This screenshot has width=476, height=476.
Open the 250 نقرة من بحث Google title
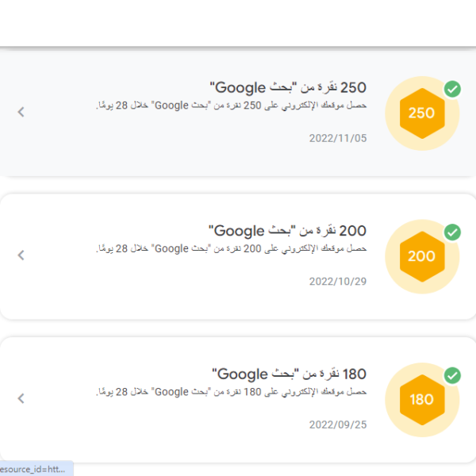point(288,87)
